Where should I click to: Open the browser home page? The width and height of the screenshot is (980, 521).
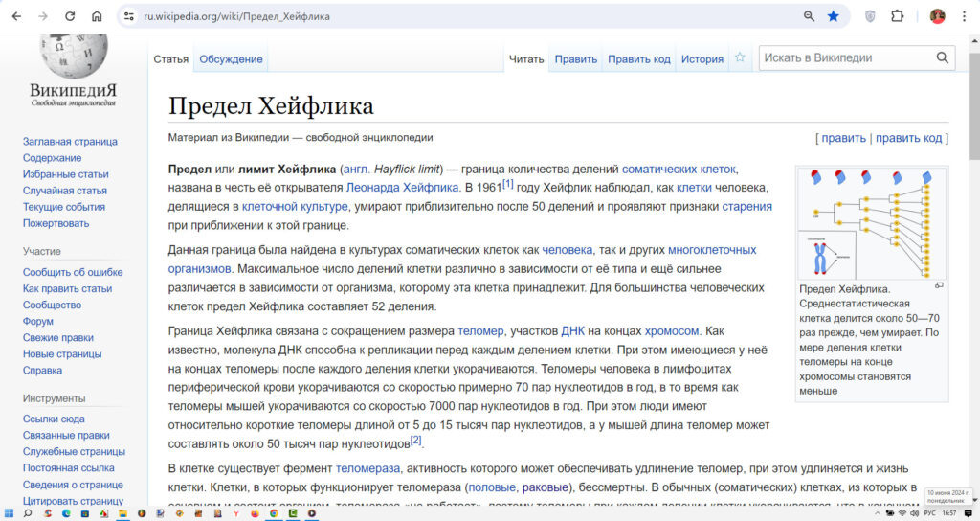[97, 16]
